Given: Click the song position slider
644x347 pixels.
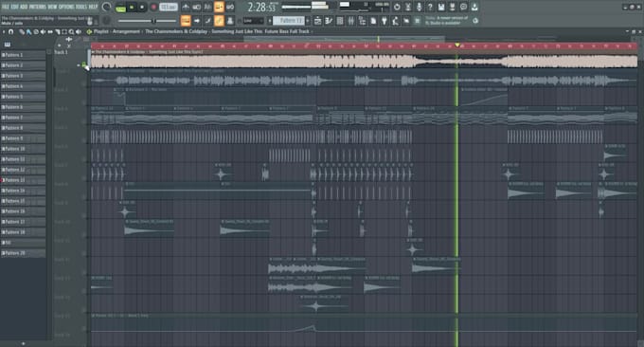Looking at the screenshot, I should [148, 21].
